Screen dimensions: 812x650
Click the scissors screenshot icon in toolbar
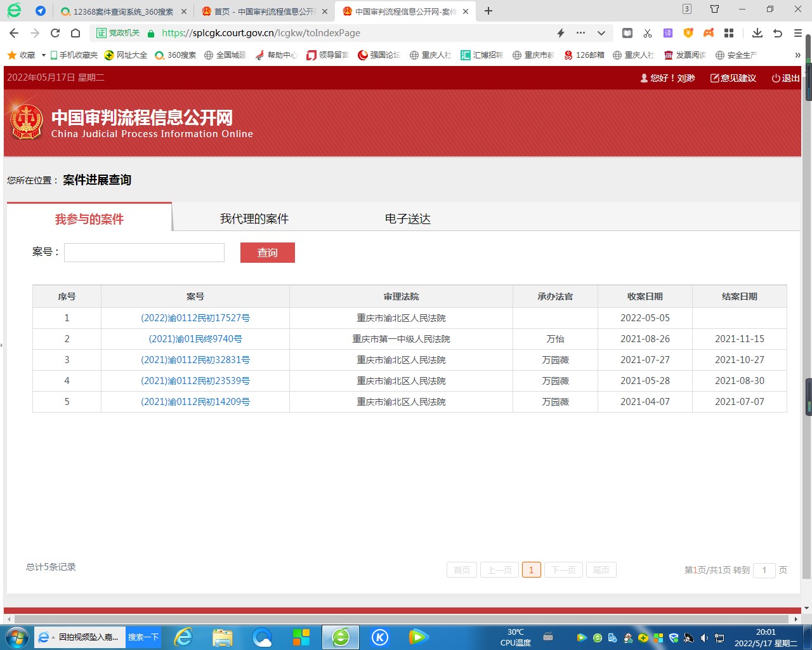click(x=648, y=33)
